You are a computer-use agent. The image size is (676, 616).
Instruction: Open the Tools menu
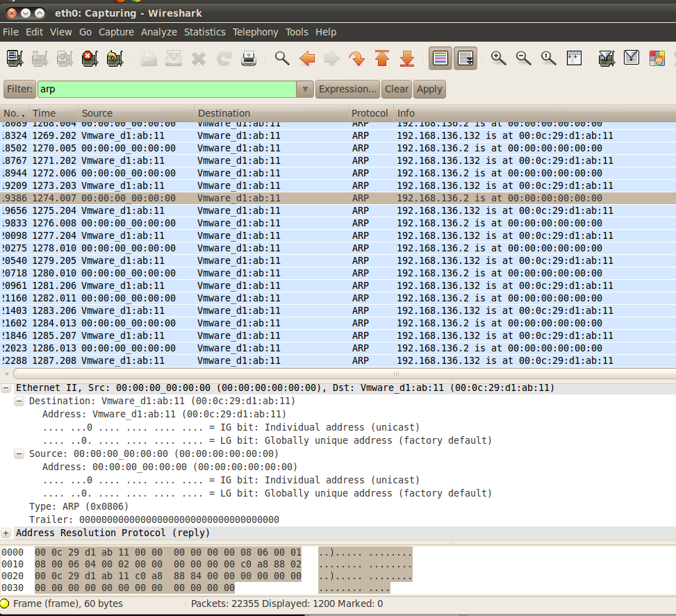point(297,32)
